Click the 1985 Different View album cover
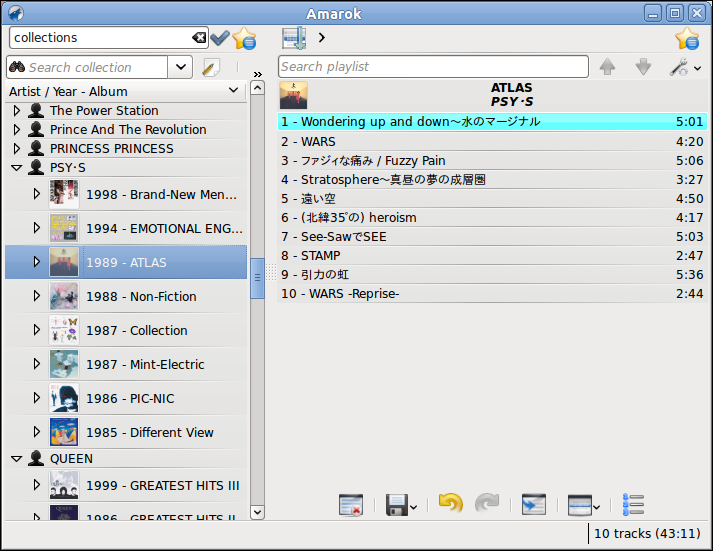 point(64,432)
